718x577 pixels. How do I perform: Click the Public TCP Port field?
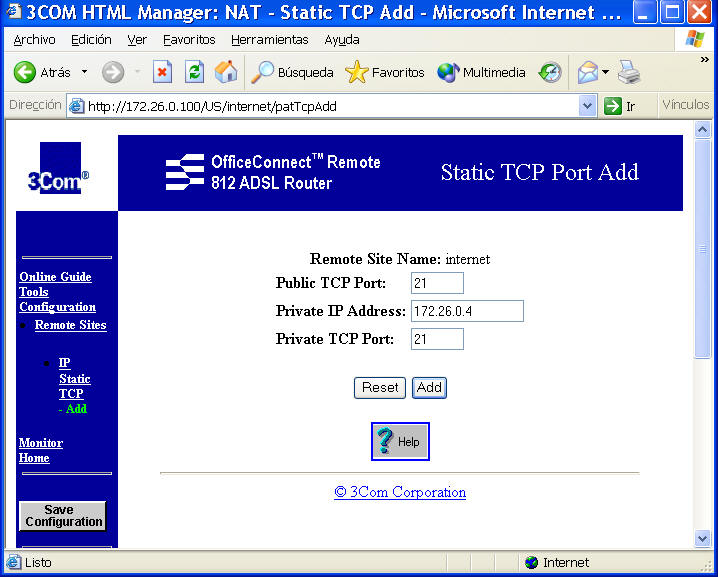click(437, 283)
